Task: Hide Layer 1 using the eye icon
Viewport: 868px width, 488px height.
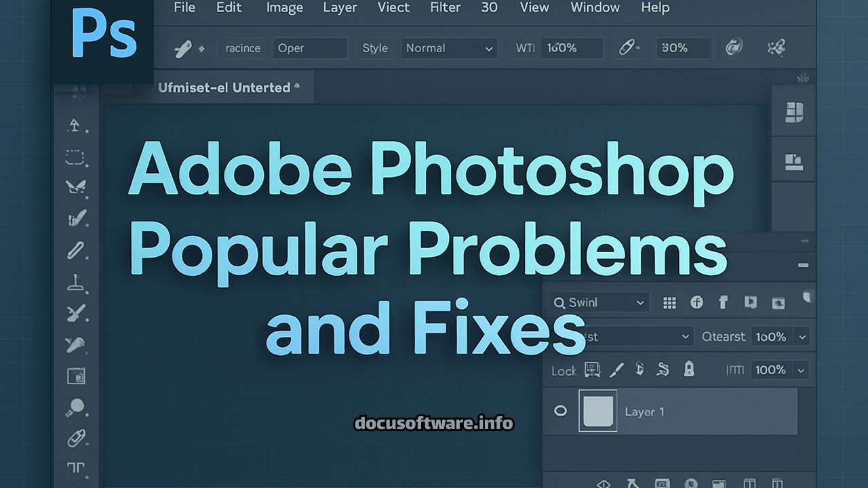Action: click(561, 411)
